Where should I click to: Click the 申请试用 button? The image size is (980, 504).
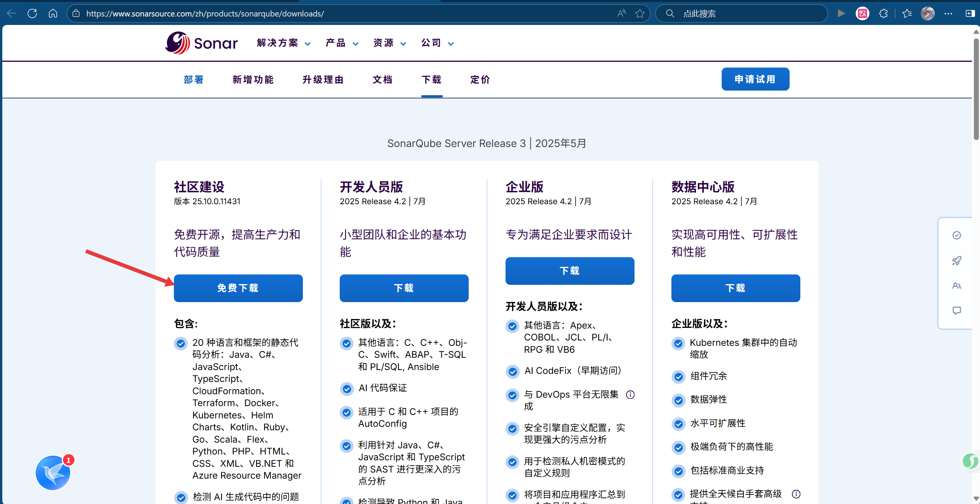click(755, 79)
